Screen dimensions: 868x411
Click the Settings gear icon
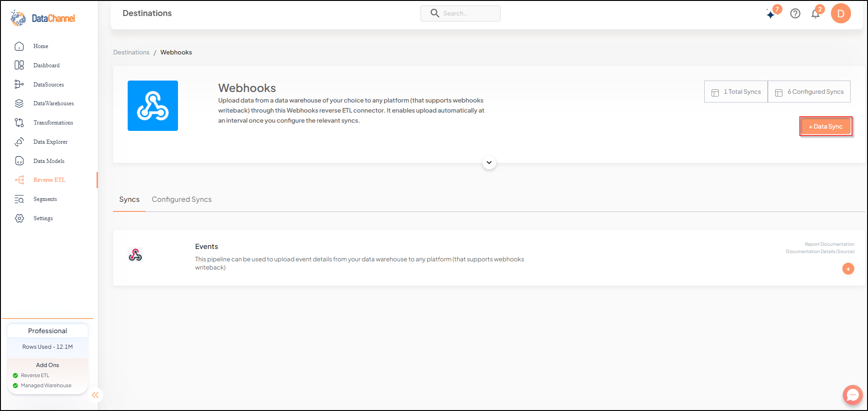coord(19,218)
